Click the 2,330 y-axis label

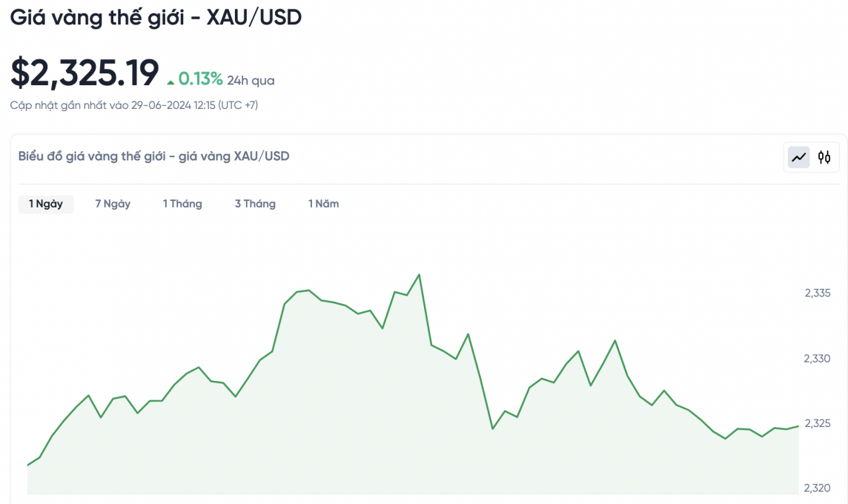[817, 359]
